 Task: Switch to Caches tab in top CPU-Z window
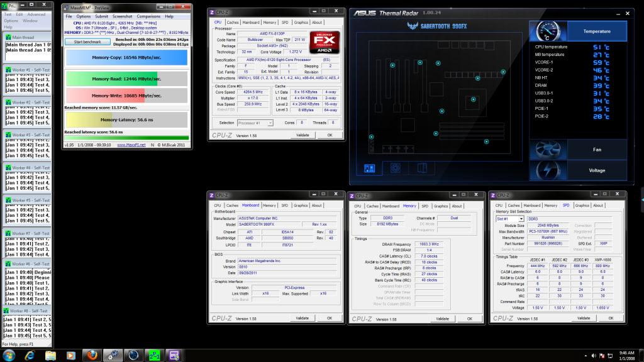(x=233, y=22)
